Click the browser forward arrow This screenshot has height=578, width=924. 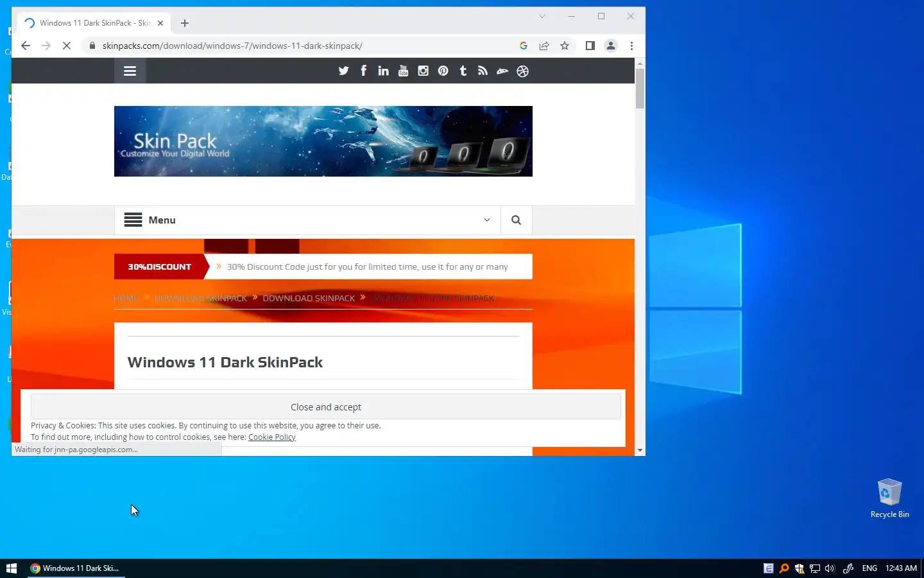46,46
